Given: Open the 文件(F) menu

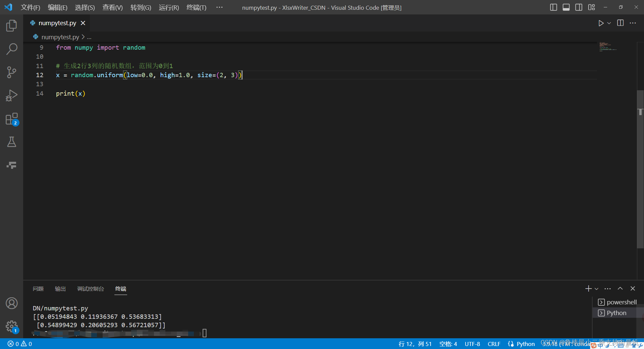Looking at the screenshot, I should [31, 7].
